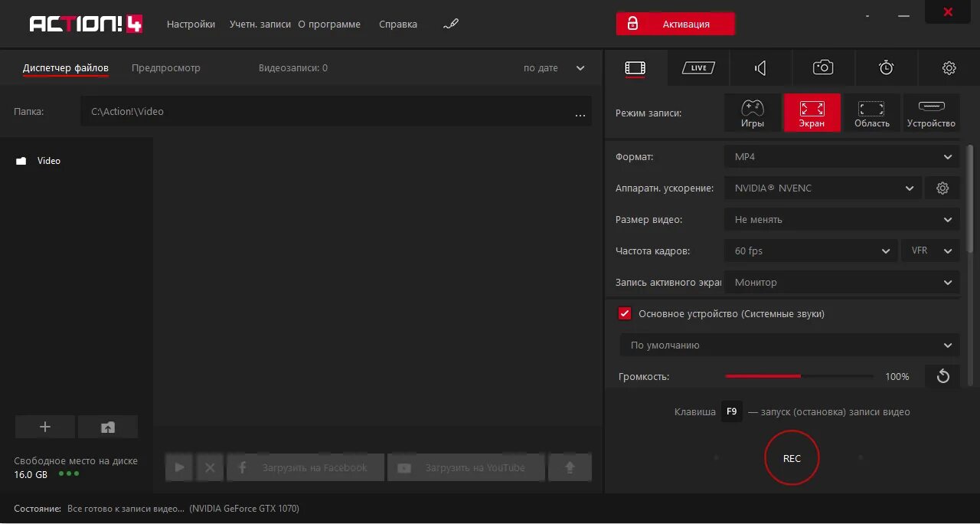Screen dimensions: 980x524
Task: Click the lock icon on Активация button
Action: [x=632, y=24]
